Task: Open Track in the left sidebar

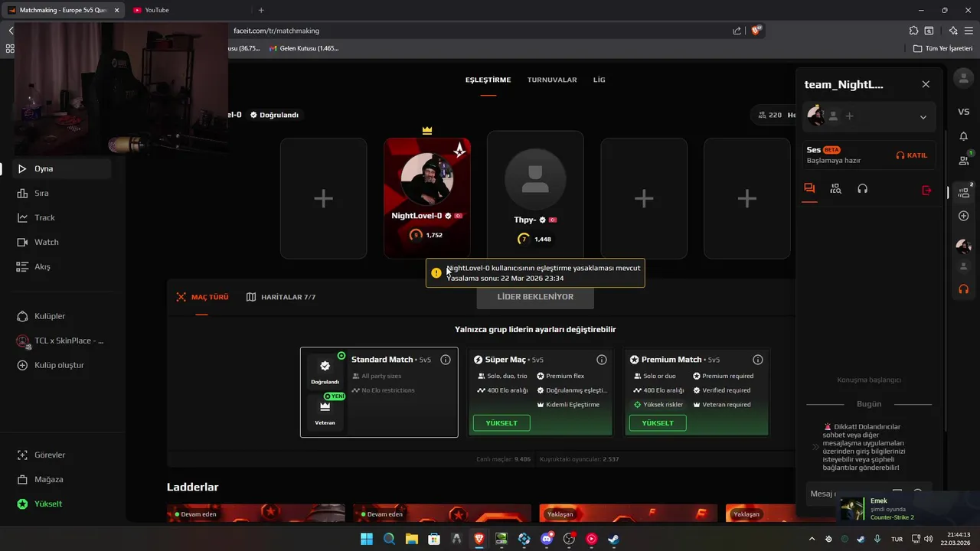Action: click(x=61, y=217)
